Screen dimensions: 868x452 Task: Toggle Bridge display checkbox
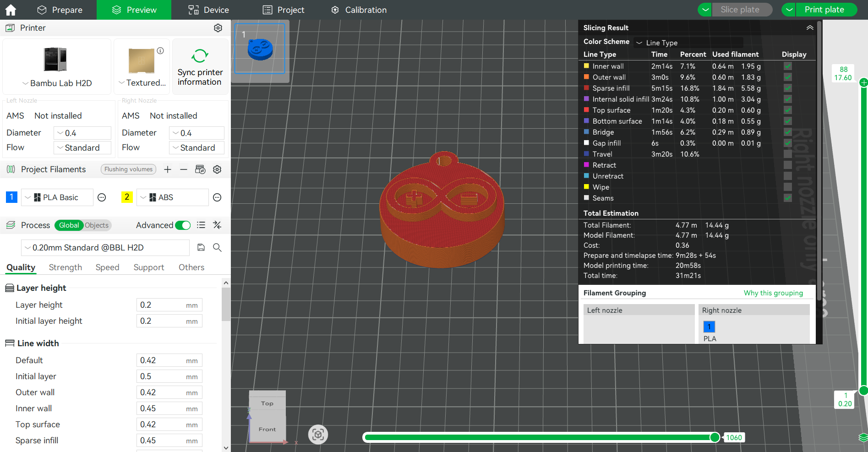(788, 132)
